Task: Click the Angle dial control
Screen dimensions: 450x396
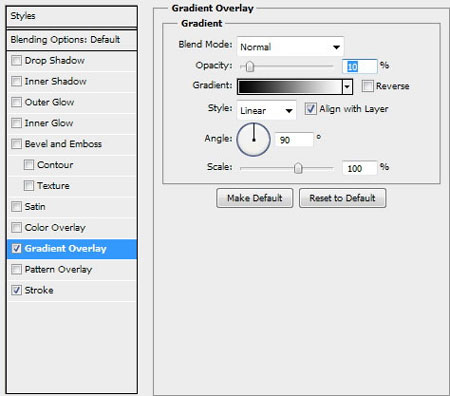Action: click(x=253, y=140)
